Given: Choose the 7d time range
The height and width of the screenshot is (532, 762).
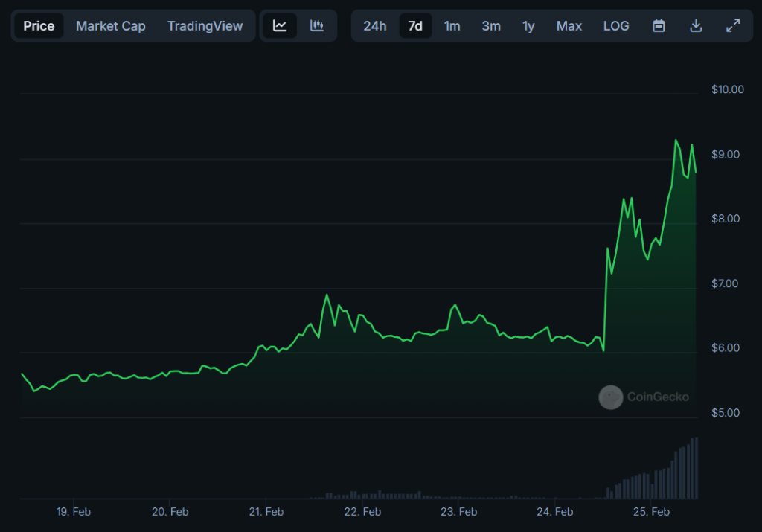Looking at the screenshot, I should 415,26.
